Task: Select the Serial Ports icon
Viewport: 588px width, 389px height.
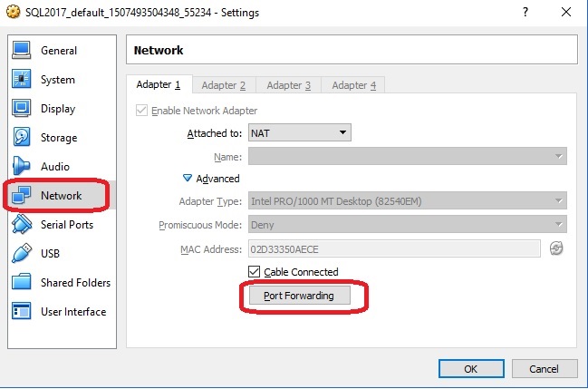Action: 23,225
